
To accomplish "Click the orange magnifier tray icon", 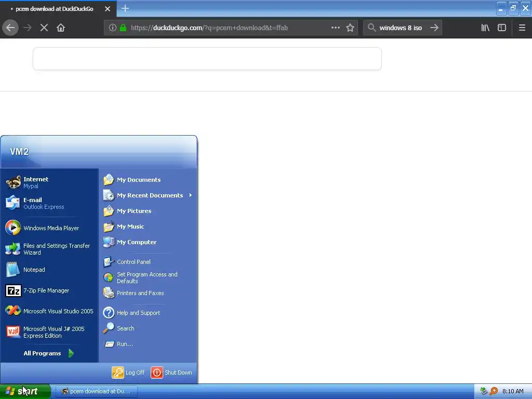I will click(x=494, y=392).
